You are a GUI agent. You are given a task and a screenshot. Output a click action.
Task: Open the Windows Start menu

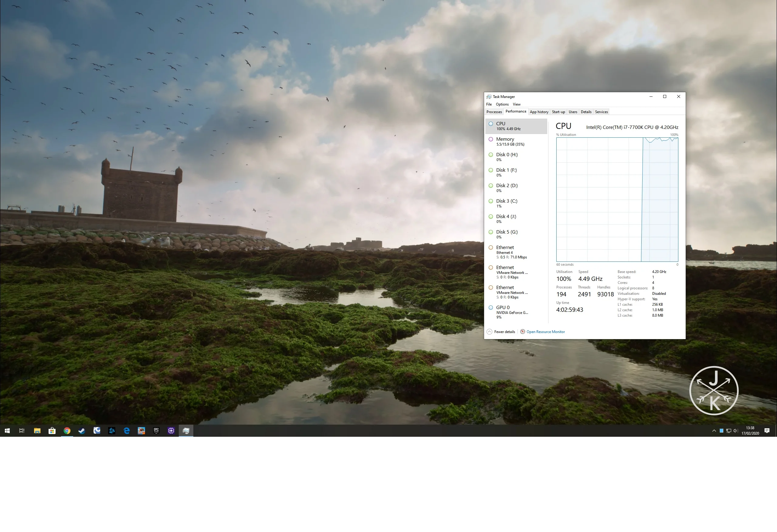(7, 431)
